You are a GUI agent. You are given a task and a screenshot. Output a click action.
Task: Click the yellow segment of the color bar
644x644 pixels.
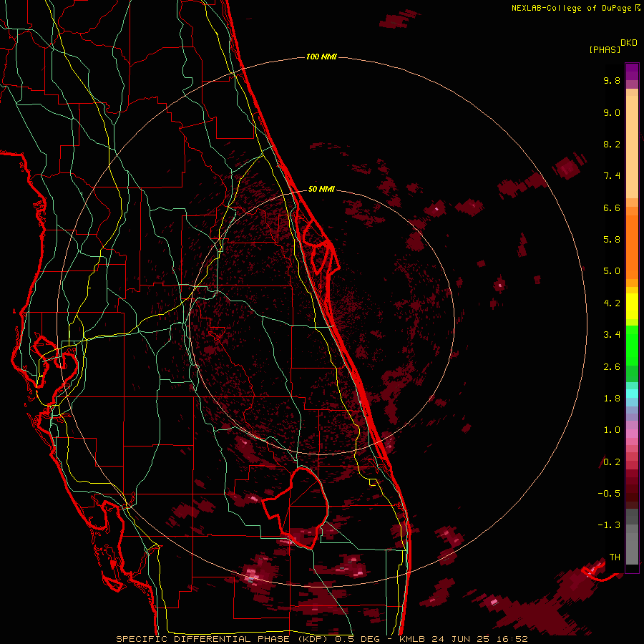click(x=632, y=306)
